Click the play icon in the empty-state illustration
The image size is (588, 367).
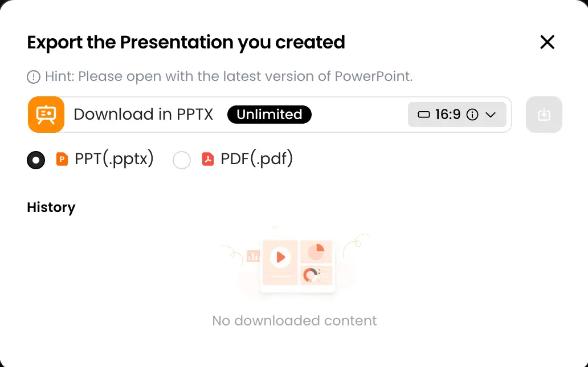pos(280,256)
